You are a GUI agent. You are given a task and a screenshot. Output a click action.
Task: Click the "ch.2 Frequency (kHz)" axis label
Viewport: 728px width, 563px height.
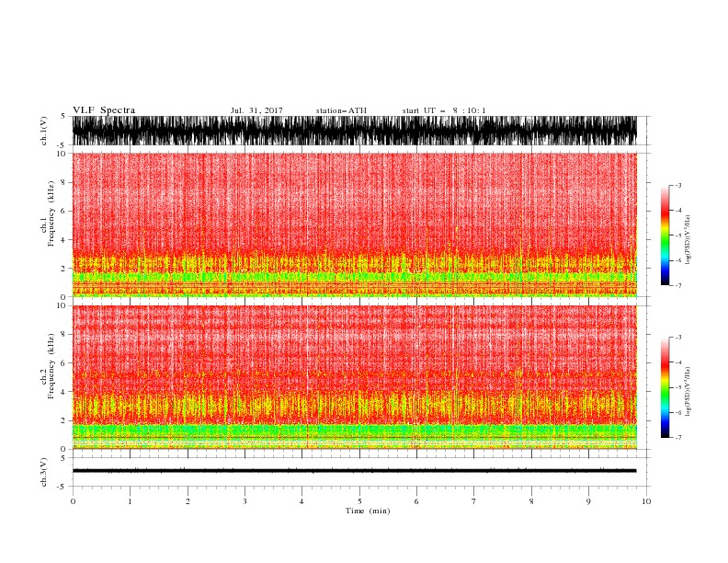(x=47, y=366)
